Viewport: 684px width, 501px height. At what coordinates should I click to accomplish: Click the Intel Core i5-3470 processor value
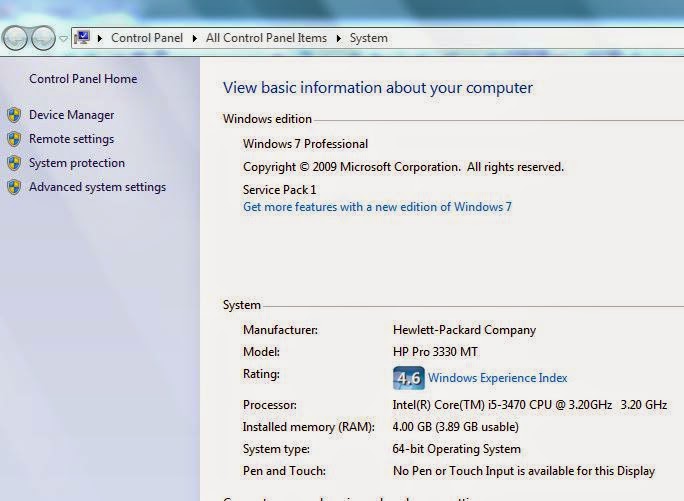point(530,405)
